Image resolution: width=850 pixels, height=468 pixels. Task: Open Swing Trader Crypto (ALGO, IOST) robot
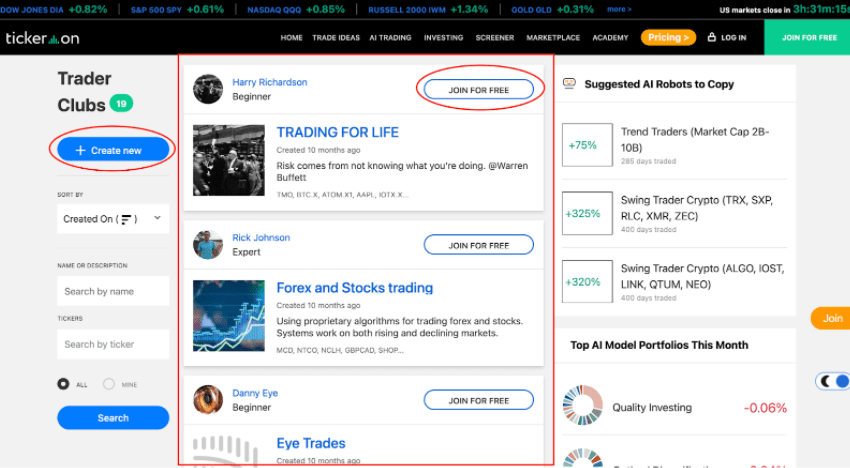point(703,276)
